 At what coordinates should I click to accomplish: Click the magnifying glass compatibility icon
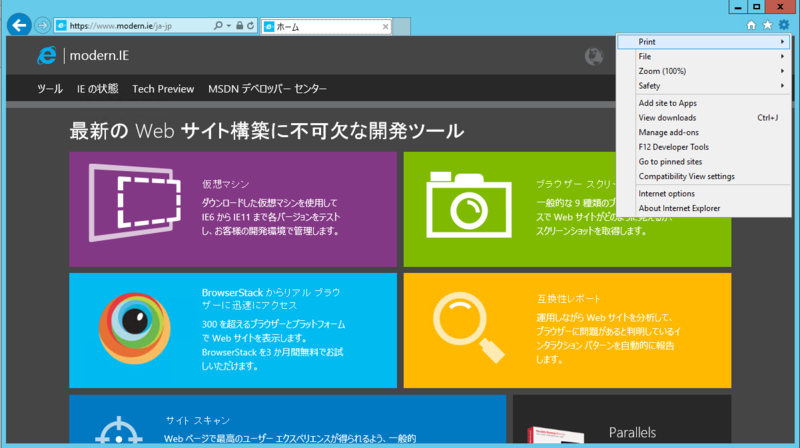pyautogui.click(x=468, y=327)
